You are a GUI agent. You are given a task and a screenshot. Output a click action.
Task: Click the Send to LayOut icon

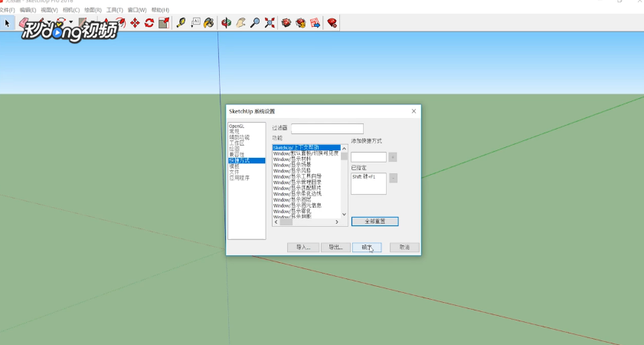point(315,23)
